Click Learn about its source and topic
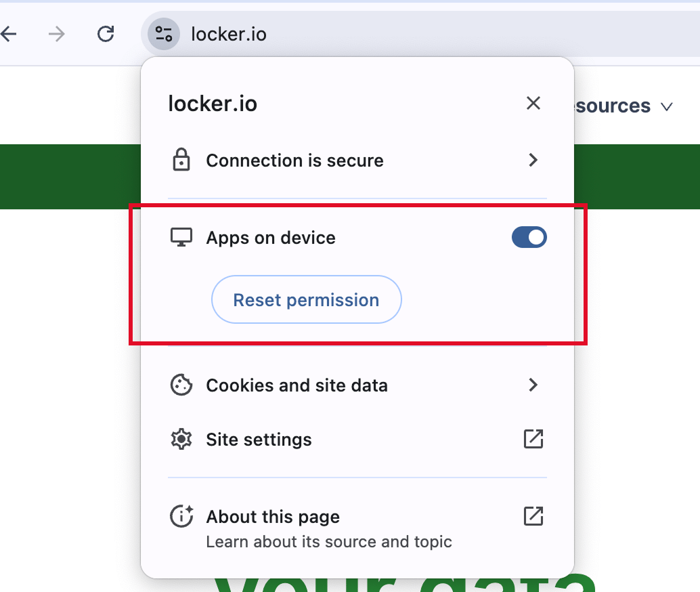Image resolution: width=700 pixels, height=592 pixels. pos(329,542)
